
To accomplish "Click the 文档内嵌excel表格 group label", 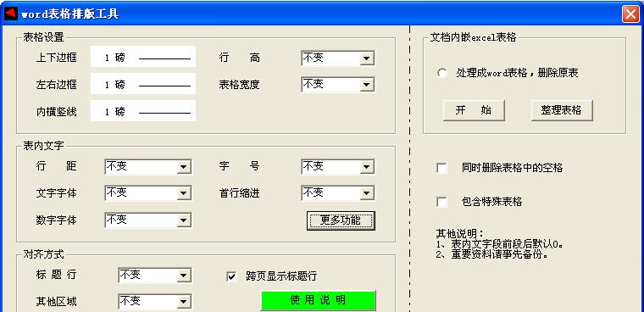I will (473, 37).
